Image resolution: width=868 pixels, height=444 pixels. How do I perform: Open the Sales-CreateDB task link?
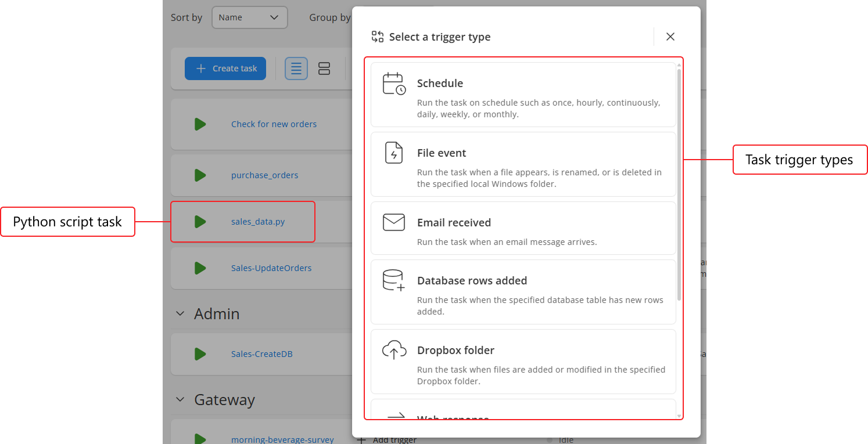click(262, 354)
